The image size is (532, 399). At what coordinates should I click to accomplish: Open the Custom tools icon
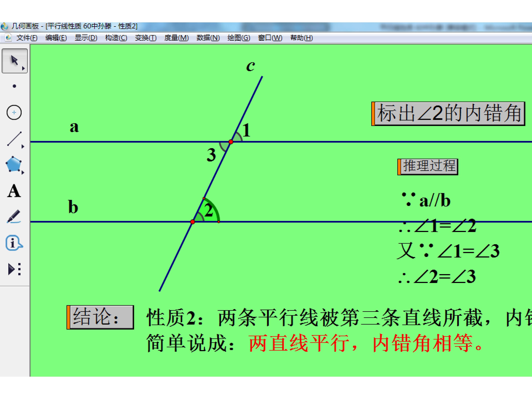(x=14, y=269)
